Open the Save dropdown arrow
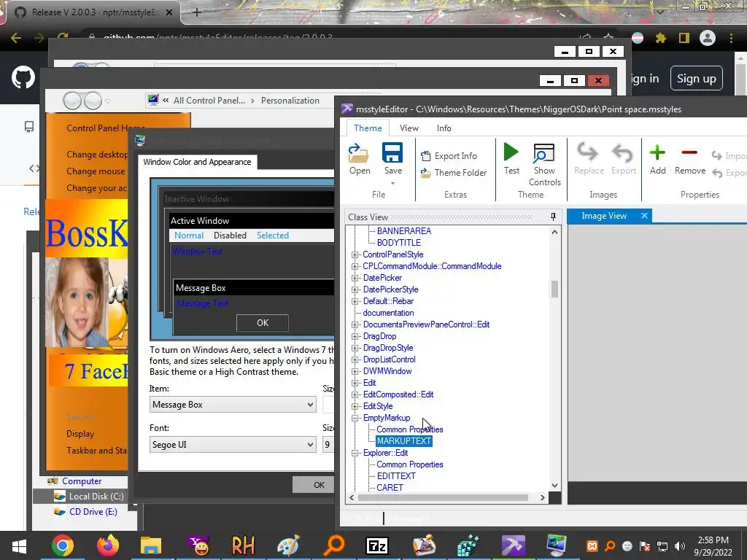Screen dimensions: 747x560 pos(392,183)
